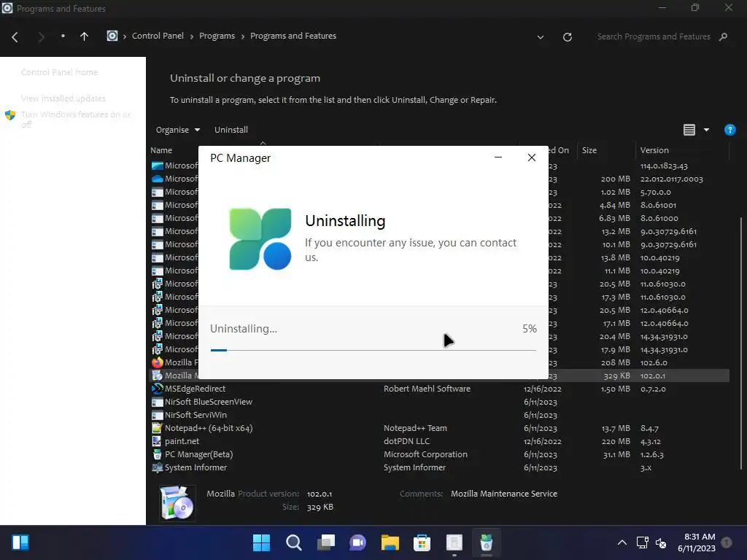
Task: Click version 1.2.6.3 cell
Action: pyautogui.click(x=651, y=455)
